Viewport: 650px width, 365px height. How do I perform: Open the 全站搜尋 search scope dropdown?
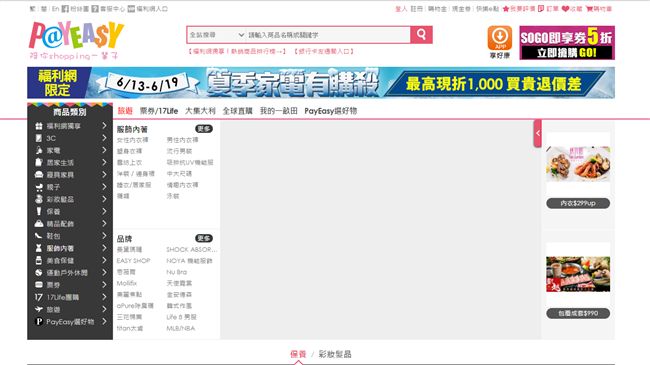click(216, 35)
